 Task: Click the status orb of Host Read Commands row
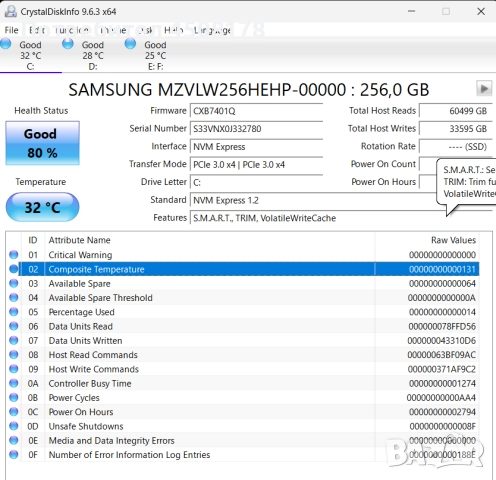(x=14, y=355)
